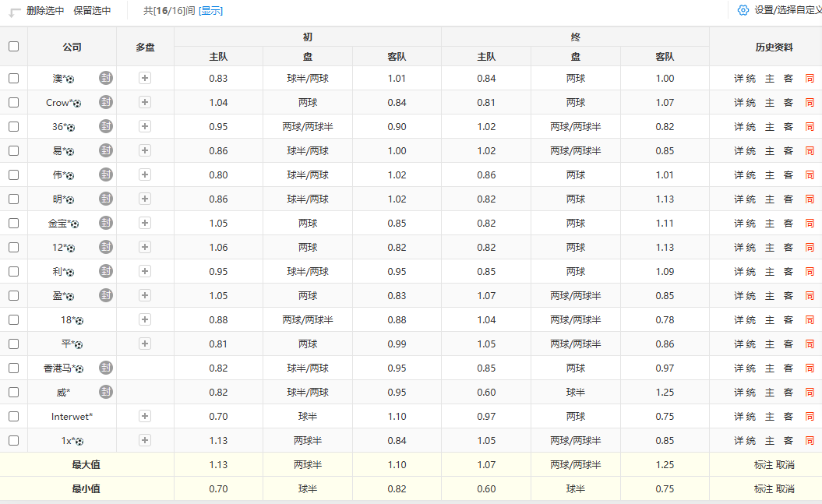Image resolution: width=822 pixels, height=504 pixels.
Task: Click 保留选中 to keep selected rows
Action: (92, 11)
